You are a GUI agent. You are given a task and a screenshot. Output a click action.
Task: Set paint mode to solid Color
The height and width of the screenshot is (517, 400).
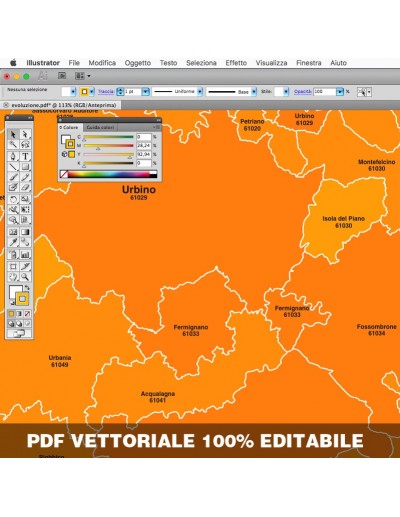point(11,314)
